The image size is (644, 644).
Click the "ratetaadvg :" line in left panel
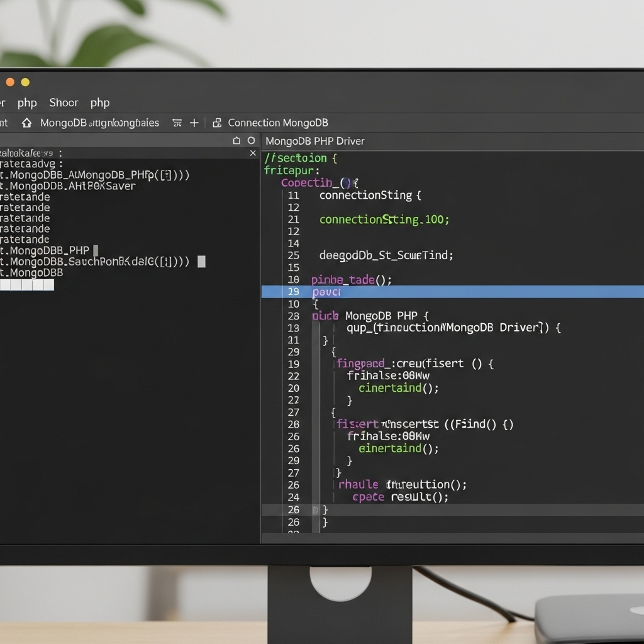[31, 164]
